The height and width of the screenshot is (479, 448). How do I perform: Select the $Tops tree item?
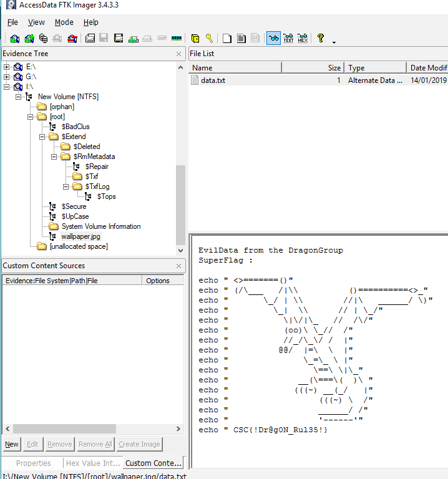click(106, 196)
